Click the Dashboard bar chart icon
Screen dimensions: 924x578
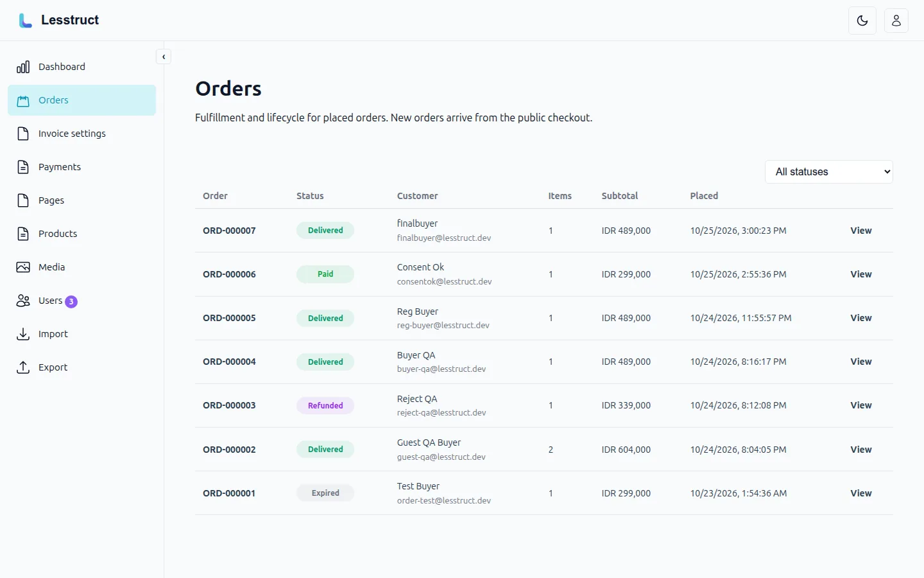[23, 67]
